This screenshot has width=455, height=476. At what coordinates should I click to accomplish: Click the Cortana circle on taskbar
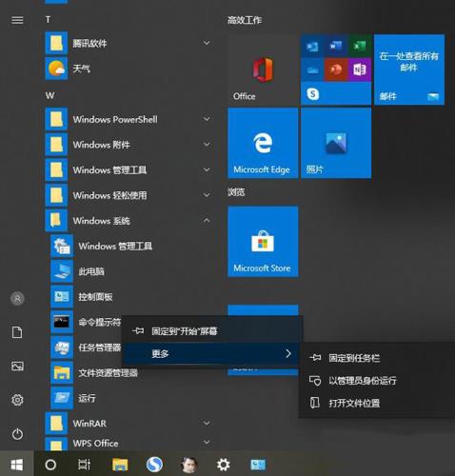click(50, 465)
